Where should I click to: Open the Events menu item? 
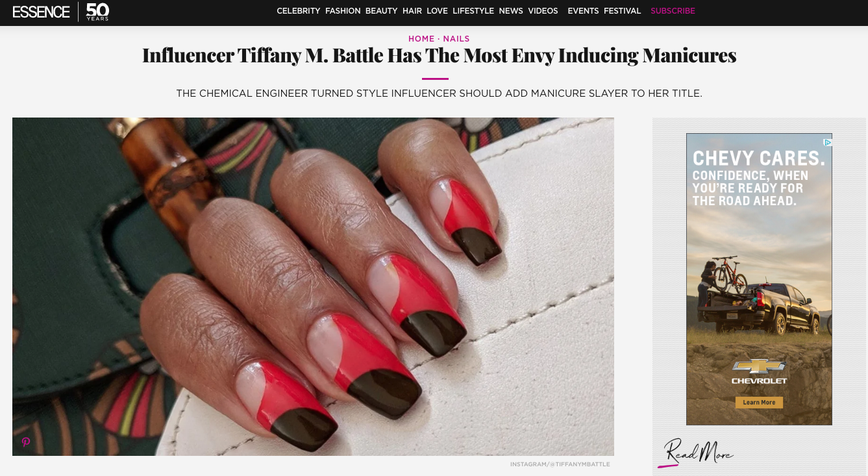583,11
